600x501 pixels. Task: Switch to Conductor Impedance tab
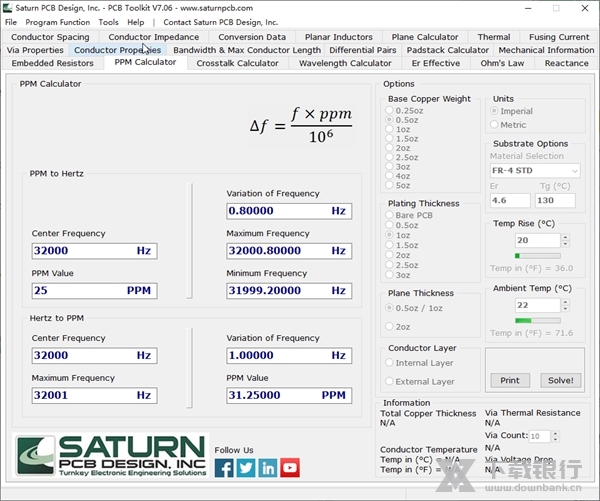153,37
